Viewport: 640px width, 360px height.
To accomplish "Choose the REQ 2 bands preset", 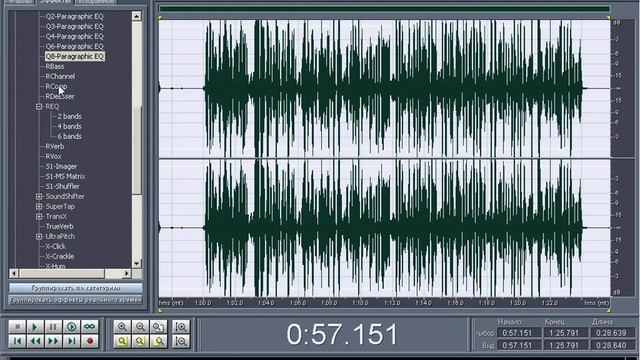I will click(69, 116).
